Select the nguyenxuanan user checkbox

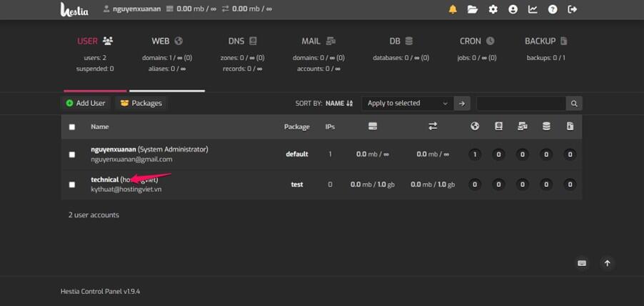(72, 154)
